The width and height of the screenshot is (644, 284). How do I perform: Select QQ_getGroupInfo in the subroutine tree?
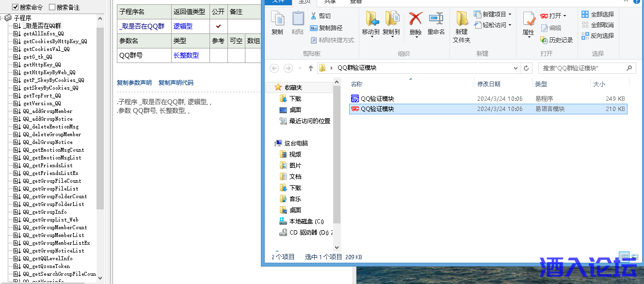click(45, 212)
